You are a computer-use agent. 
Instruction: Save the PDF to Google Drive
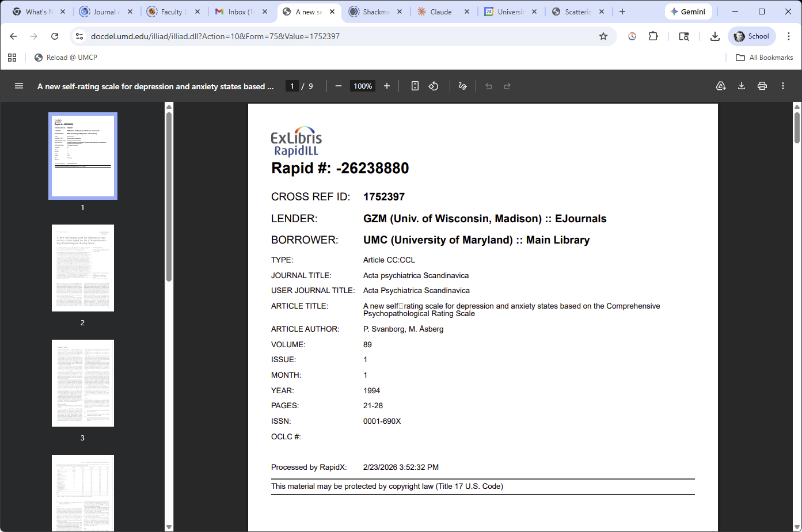click(721, 86)
